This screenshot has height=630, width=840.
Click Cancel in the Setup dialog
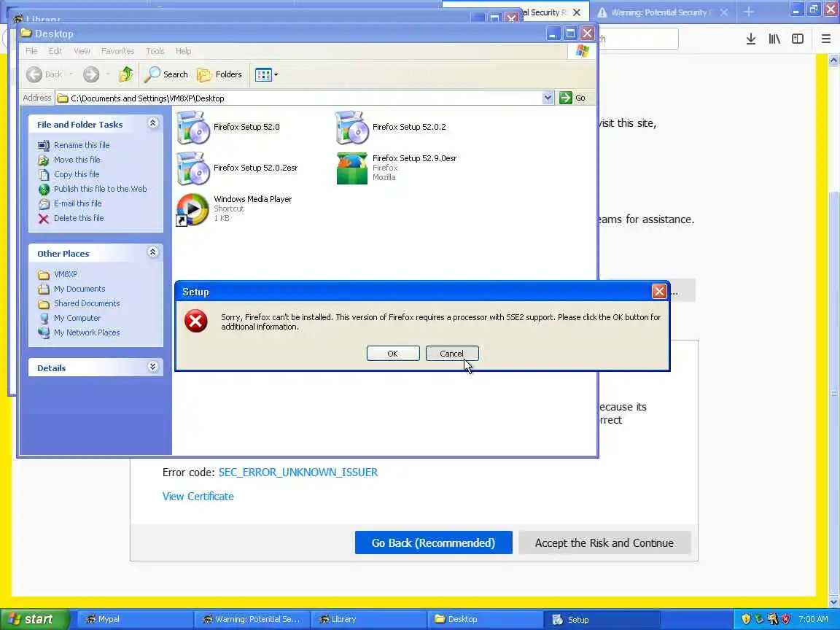point(451,354)
